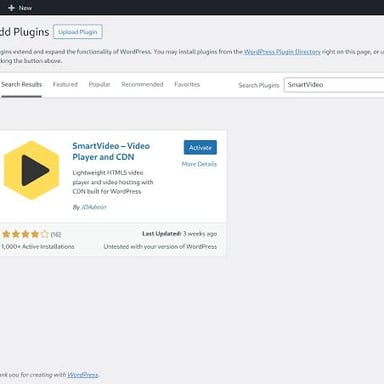Open the Recommended plugins tab
The width and height of the screenshot is (384, 384).
(x=142, y=85)
